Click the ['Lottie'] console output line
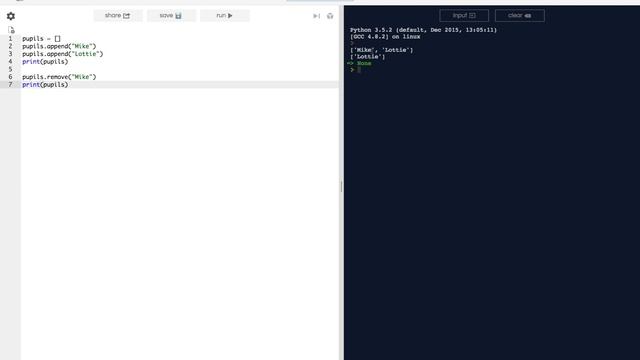 point(367,57)
